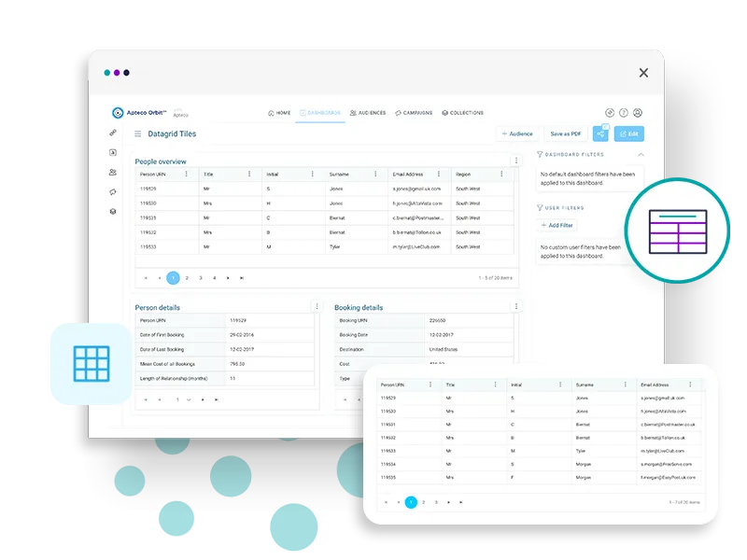
Task: Open the Person details panel options menu
Action: 317,306
